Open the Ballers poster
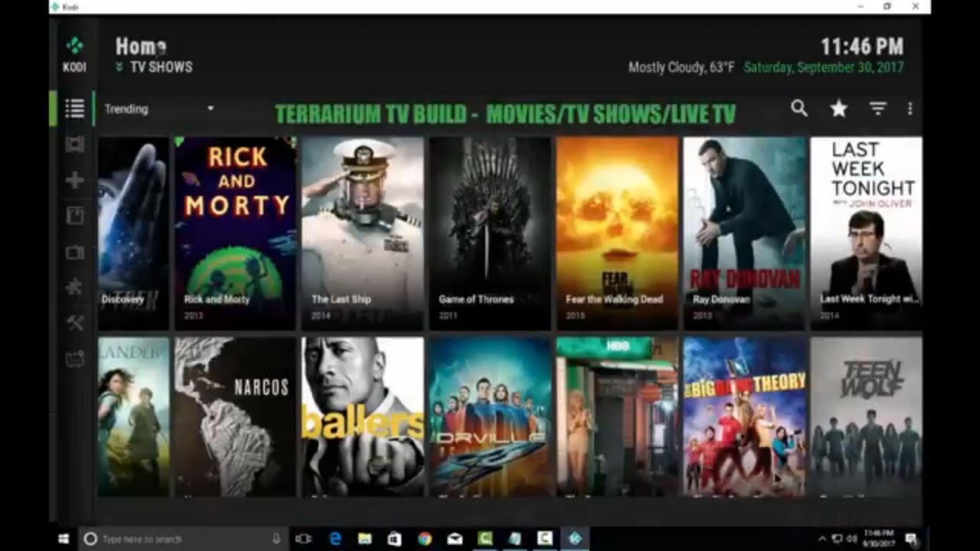The height and width of the screenshot is (551, 980). coord(363,417)
